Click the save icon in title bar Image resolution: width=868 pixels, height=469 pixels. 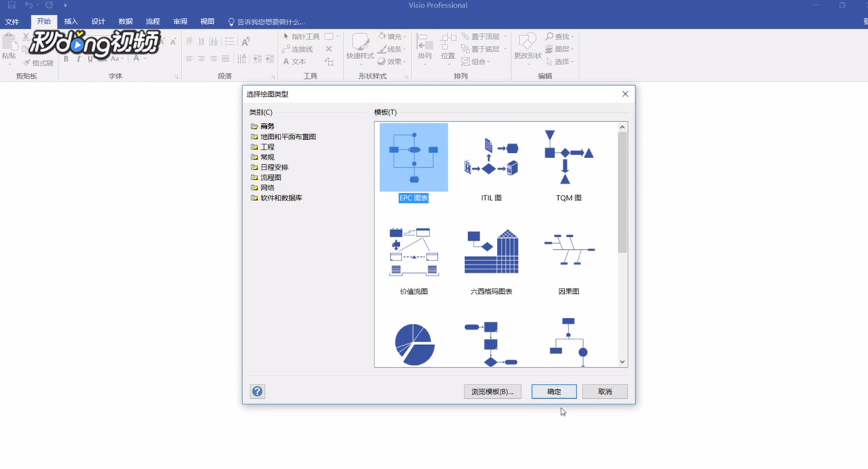click(x=11, y=5)
